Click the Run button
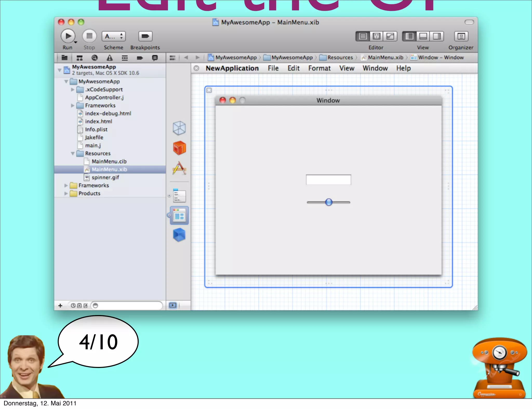532x409 pixels. coord(68,36)
